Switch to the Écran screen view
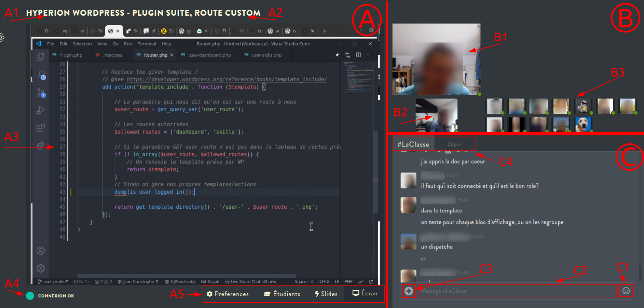 click(x=365, y=294)
